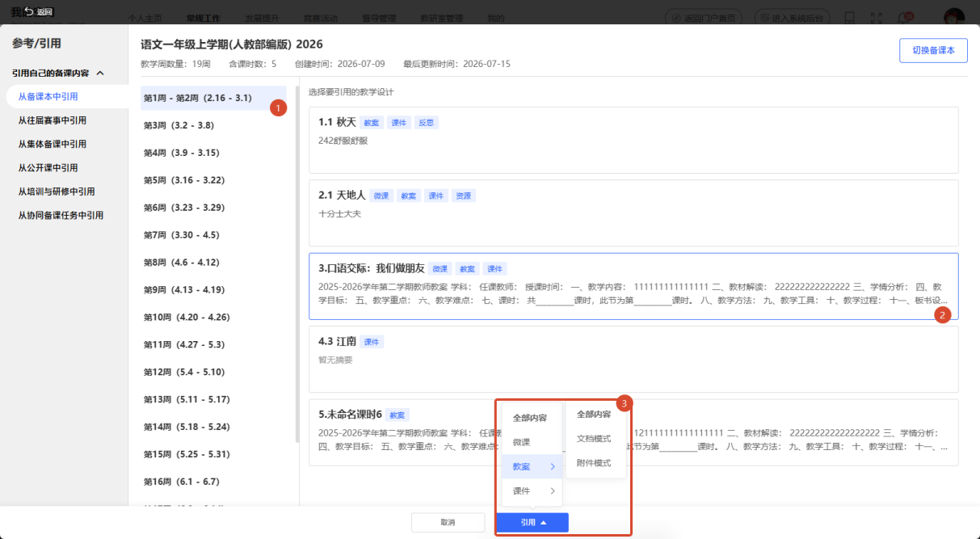Choose week row 第14周 (5.18 - 5.24)

(x=213, y=427)
